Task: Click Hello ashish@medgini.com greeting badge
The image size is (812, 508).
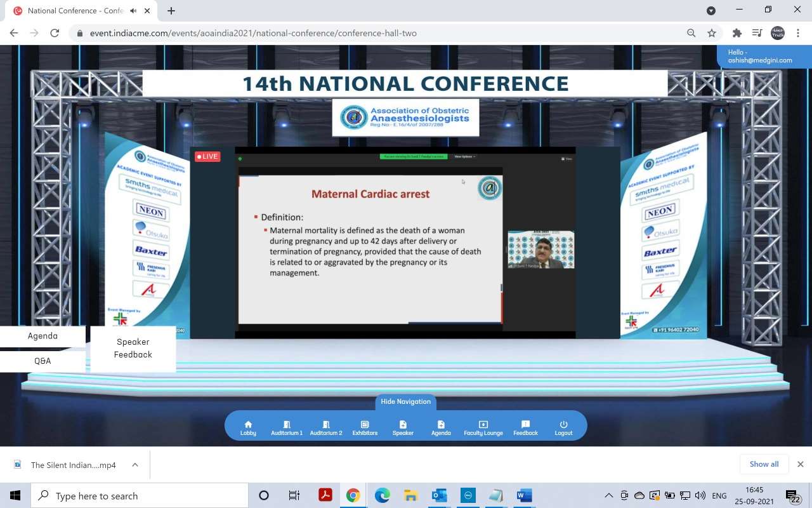Action: point(765,57)
